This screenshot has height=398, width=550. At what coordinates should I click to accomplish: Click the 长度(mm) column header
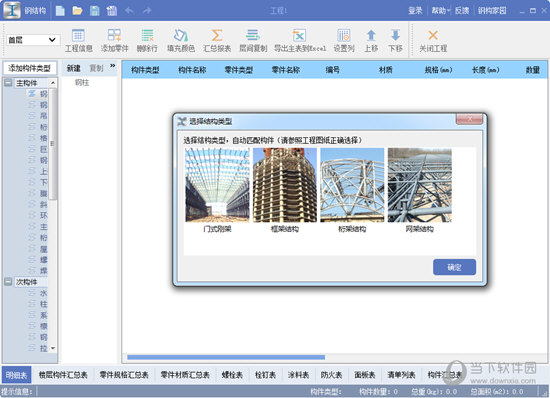[x=485, y=70]
